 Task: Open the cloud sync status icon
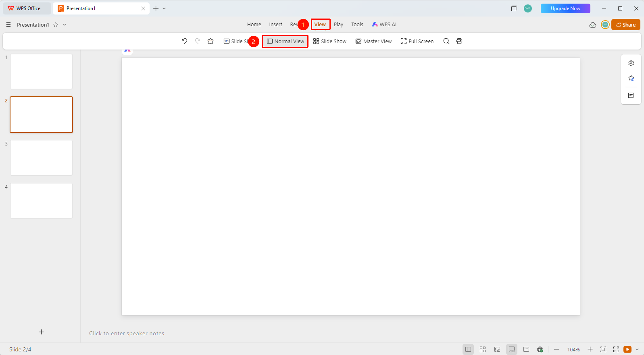pos(593,25)
